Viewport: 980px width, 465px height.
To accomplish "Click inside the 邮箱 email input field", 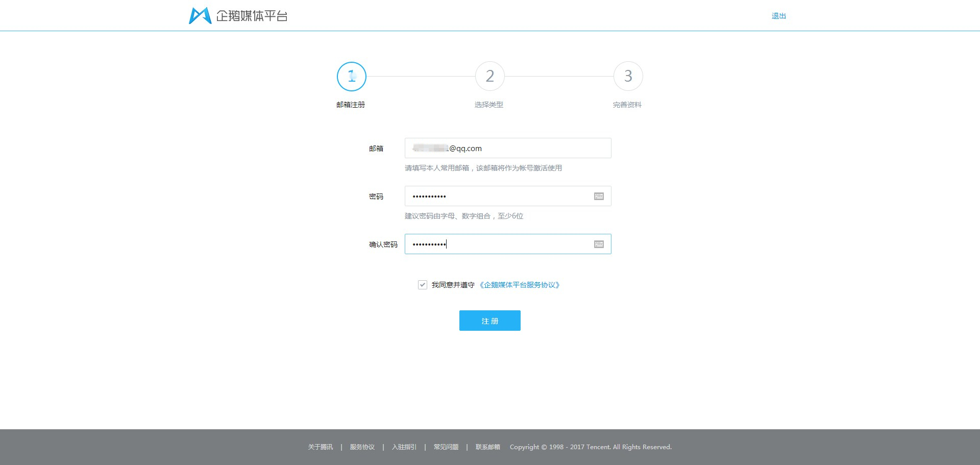I will tap(507, 148).
